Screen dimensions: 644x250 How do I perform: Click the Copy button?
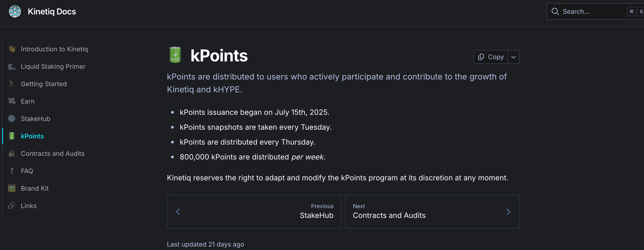point(491,57)
